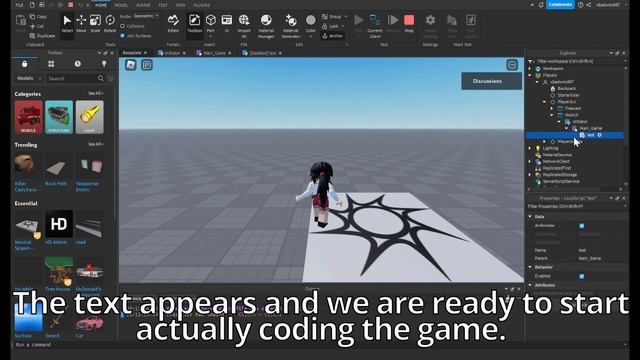
Task: Click the Toolbox search magnifier
Action: click(x=101, y=78)
